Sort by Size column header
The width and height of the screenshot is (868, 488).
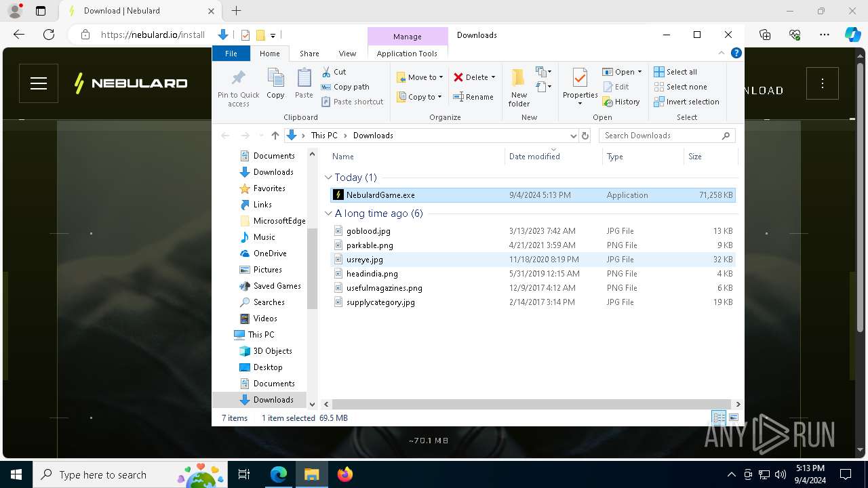point(710,157)
